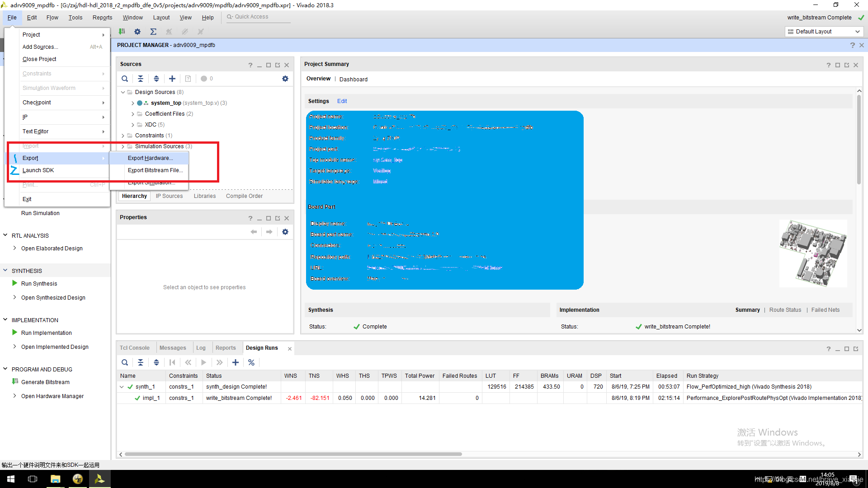Switch to the Tcl Console tab
The image size is (868, 488).
(x=135, y=348)
